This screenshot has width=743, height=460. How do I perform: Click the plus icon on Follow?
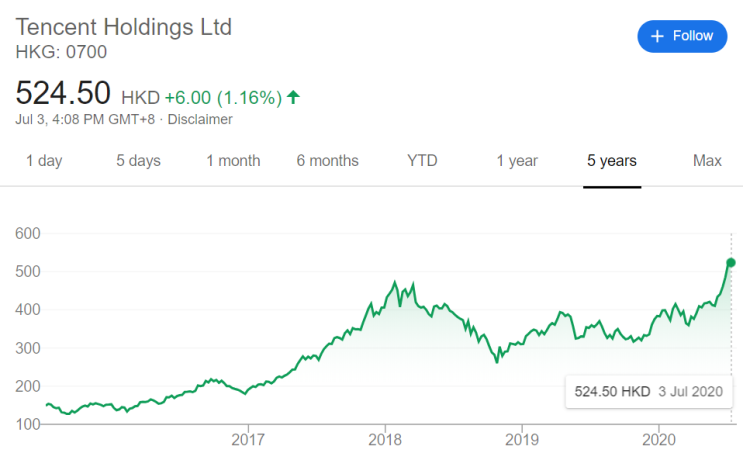click(657, 36)
